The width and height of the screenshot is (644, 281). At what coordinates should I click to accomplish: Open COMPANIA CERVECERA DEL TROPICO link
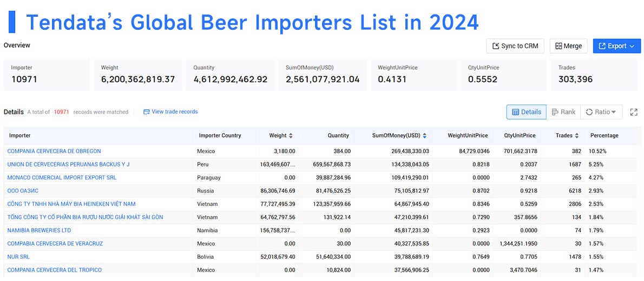[x=54, y=270]
